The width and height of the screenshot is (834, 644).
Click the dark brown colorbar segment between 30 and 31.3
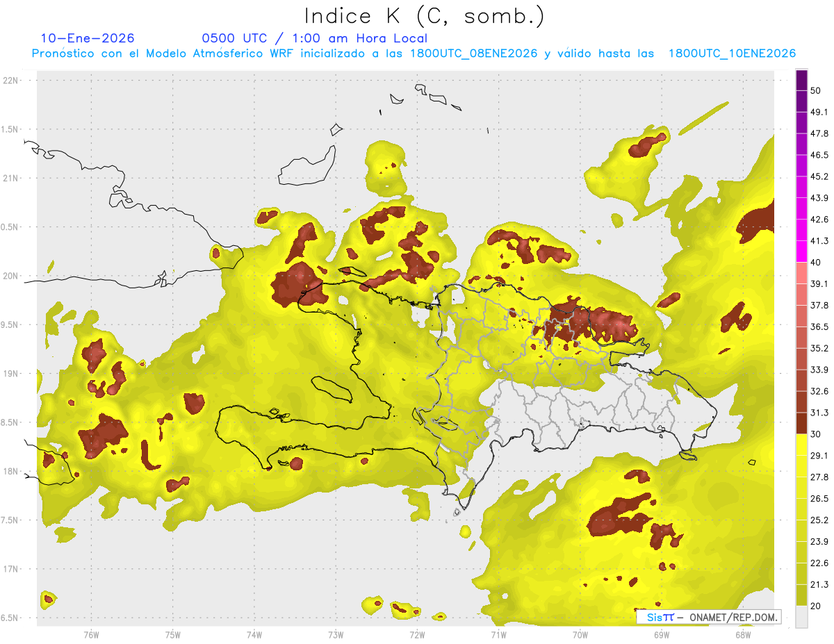coord(801,423)
